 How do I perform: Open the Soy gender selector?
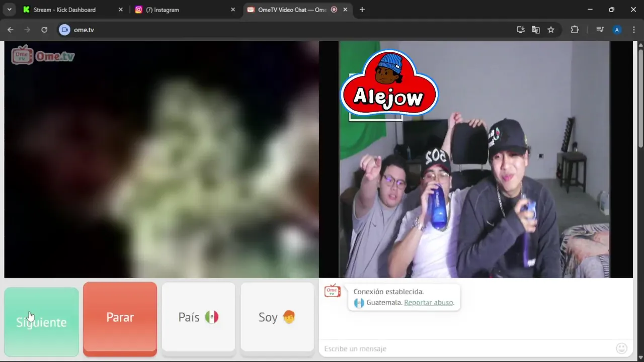click(x=277, y=317)
